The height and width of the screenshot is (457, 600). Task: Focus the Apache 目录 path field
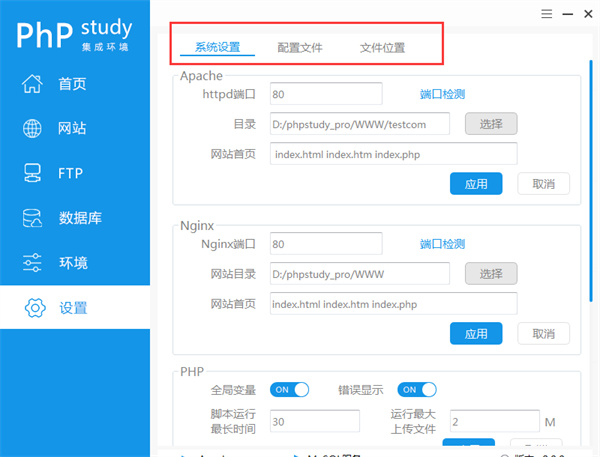(360, 124)
